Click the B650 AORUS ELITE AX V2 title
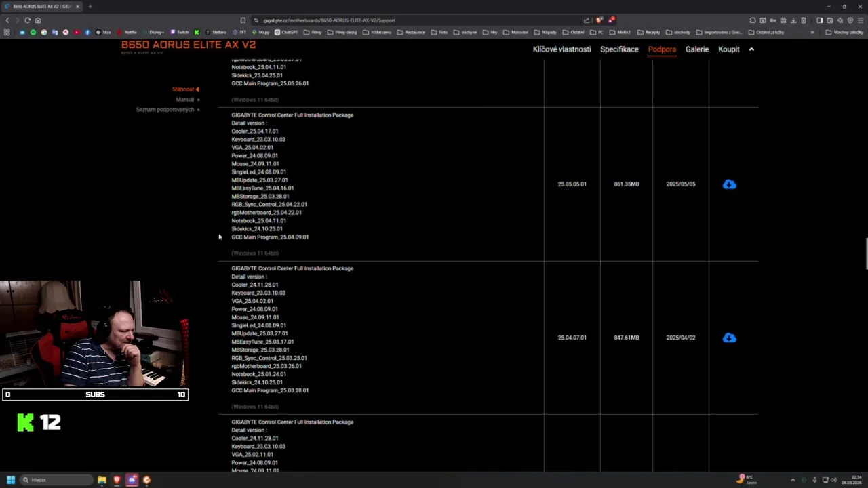The height and width of the screenshot is (488, 868). [189, 45]
